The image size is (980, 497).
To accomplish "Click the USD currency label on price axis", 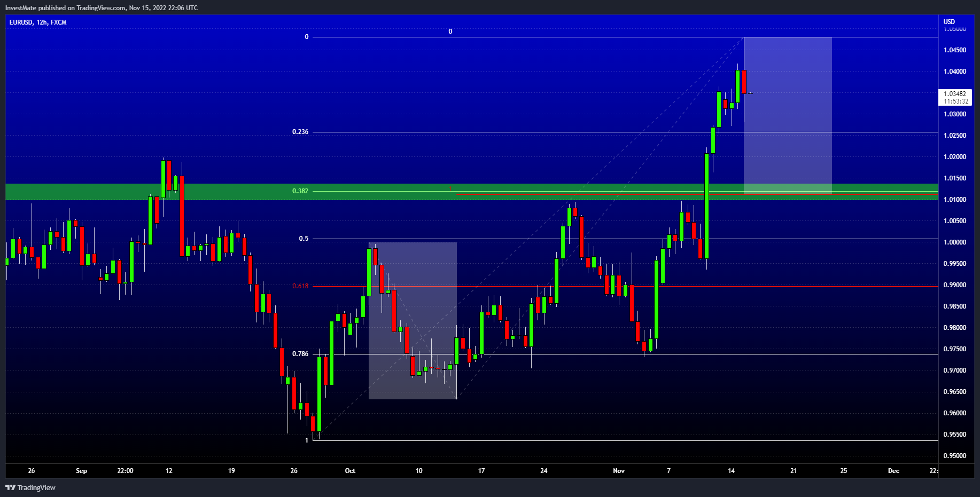I will click(x=949, y=22).
